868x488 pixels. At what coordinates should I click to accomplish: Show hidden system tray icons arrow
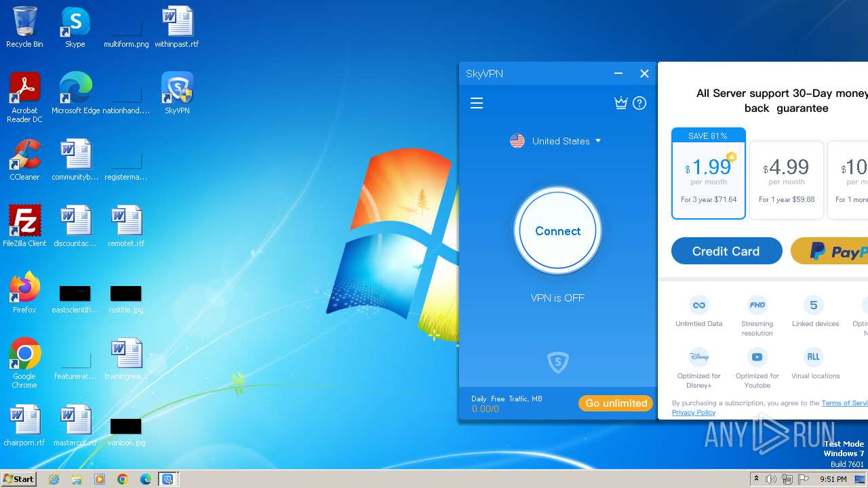point(756,479)
